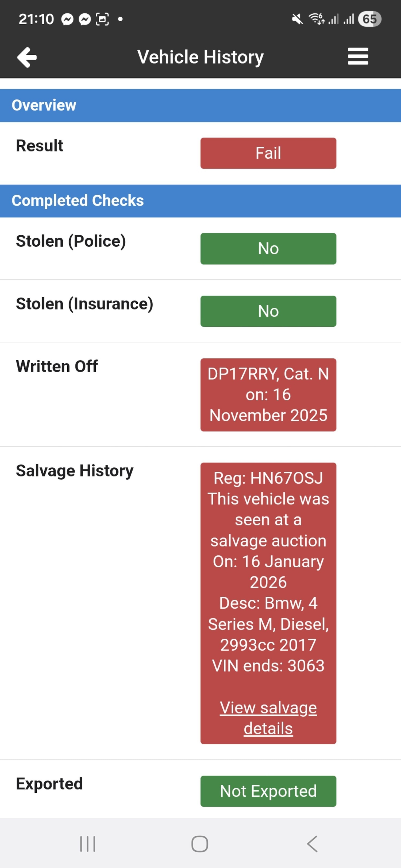Tap the Written Off Cat. N badge
Image resolution: width=401 pixels, height=868 pixels.
click(x=268, y=394)
